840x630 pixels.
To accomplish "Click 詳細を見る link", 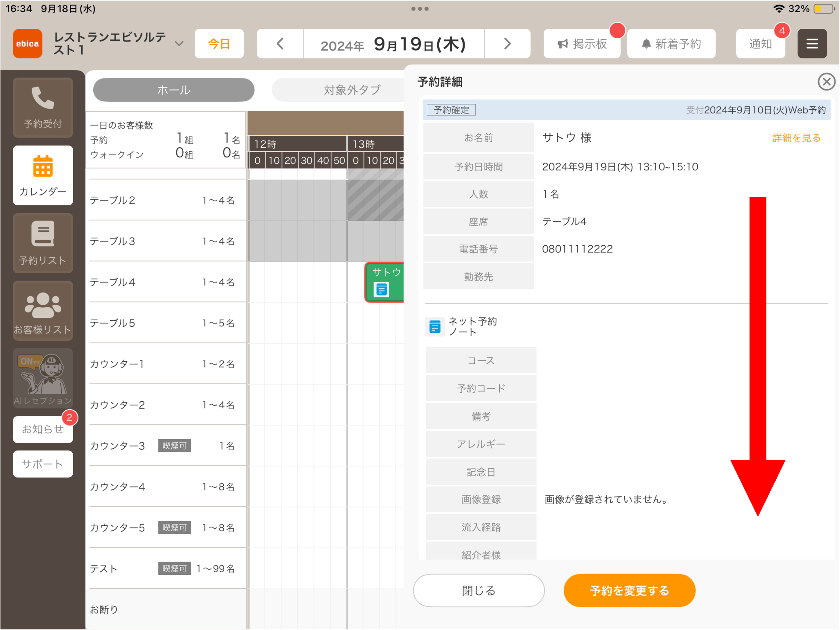I will pos(796,138).
